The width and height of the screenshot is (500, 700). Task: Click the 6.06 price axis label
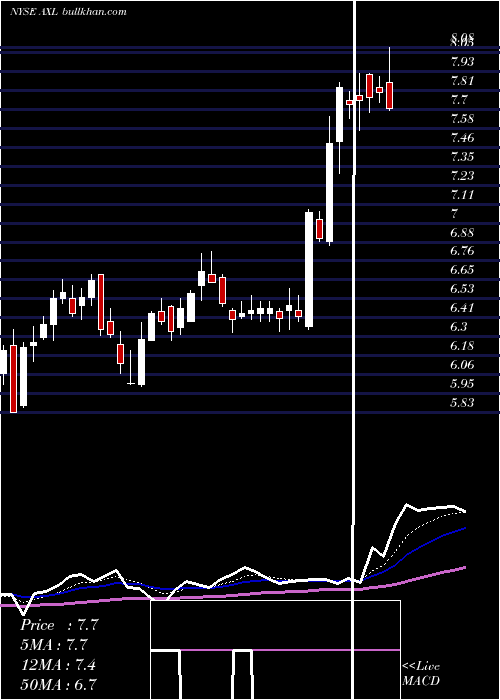[x=462, y=365]
